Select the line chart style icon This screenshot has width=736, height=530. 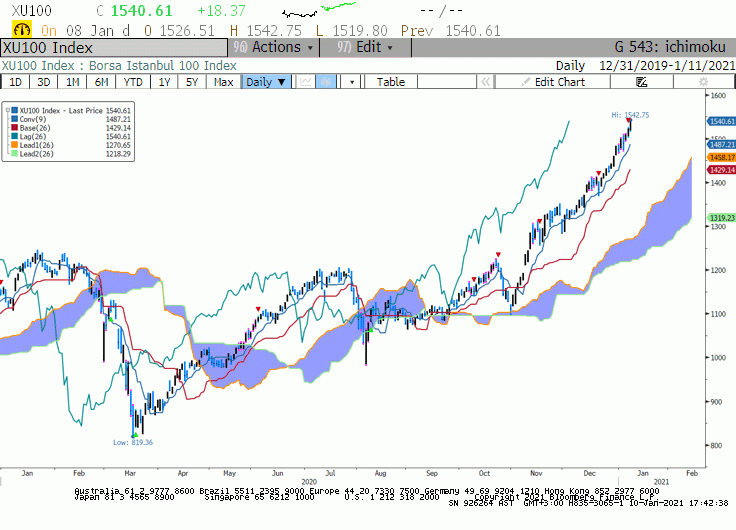tap(306, 82)
